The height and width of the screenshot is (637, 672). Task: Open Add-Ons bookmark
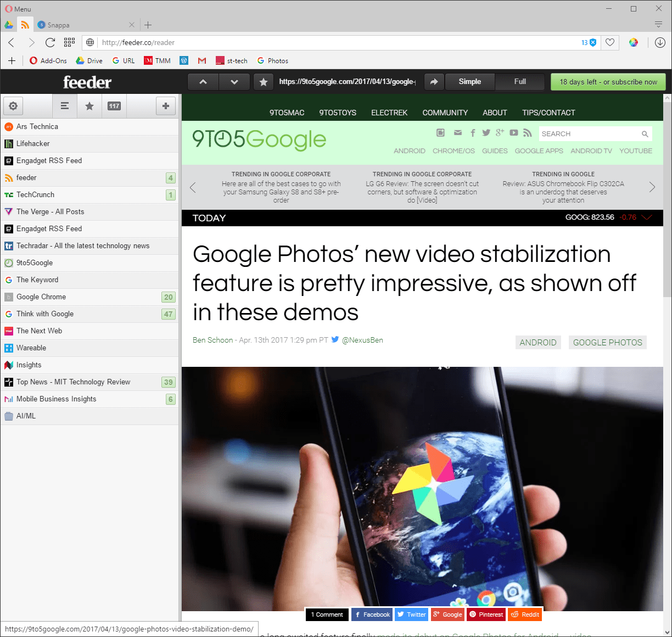point(48,61)
